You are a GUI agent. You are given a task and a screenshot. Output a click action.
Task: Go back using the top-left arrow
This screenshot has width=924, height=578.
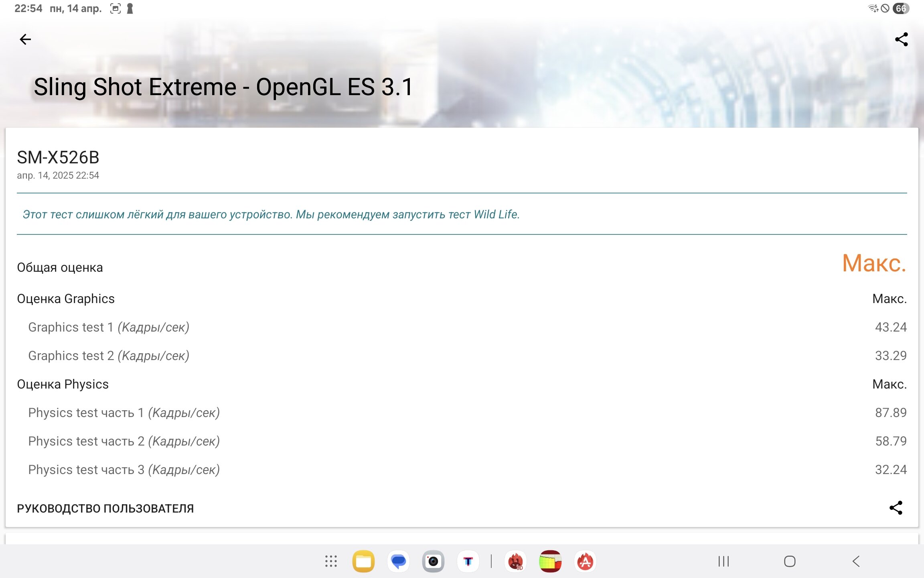click(x=25, y=39)
